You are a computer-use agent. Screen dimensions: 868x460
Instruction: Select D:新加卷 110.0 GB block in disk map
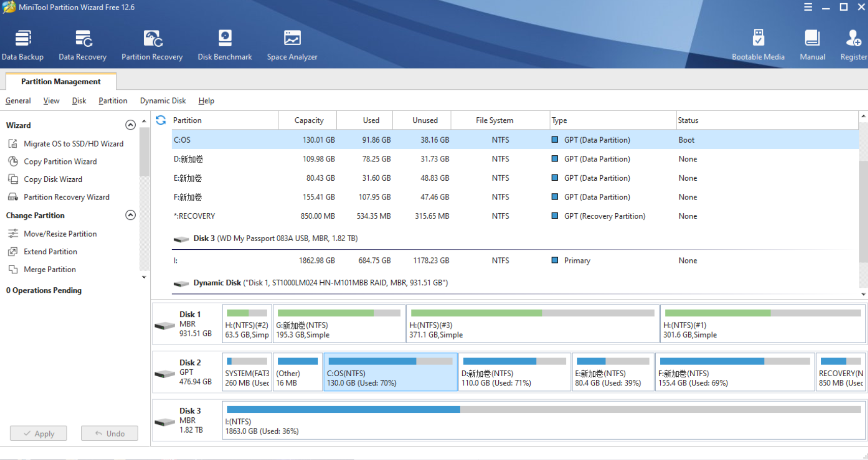[x=515, y=372]
